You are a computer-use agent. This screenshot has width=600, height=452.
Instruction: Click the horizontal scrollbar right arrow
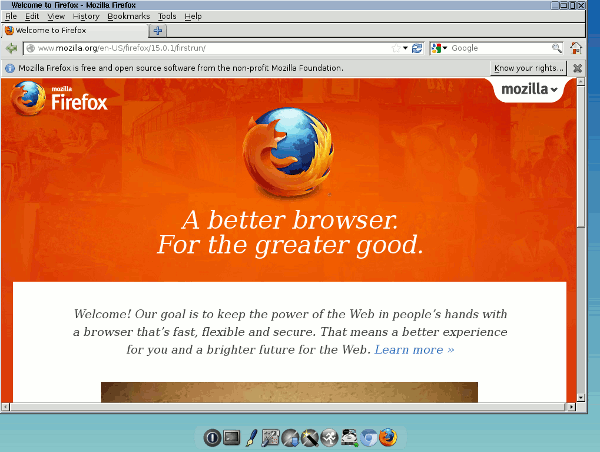point(572,407)
